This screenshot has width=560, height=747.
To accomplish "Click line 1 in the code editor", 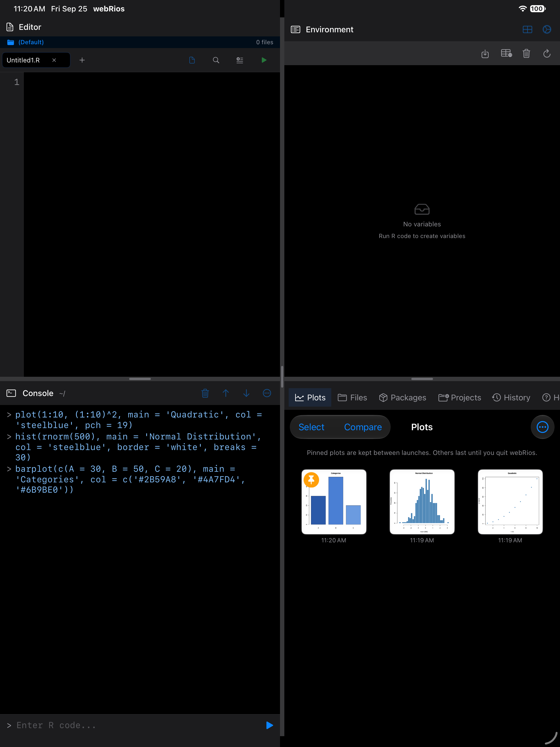I will pyautogui.click(x=152, y=82).
